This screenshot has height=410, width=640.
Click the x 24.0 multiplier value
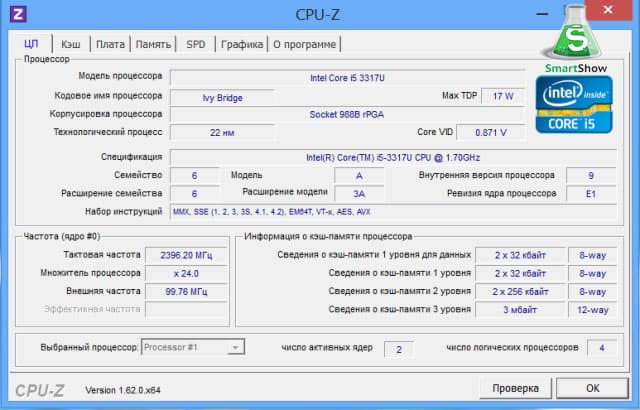tap(186, 273)
